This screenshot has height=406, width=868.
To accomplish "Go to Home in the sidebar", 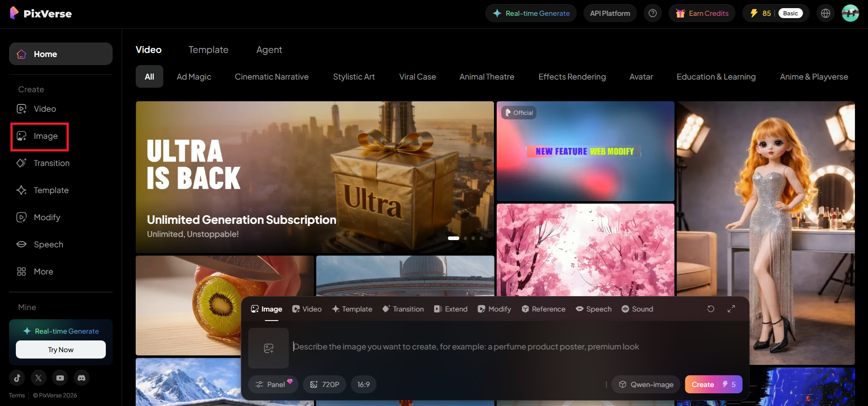I will 61,54.
